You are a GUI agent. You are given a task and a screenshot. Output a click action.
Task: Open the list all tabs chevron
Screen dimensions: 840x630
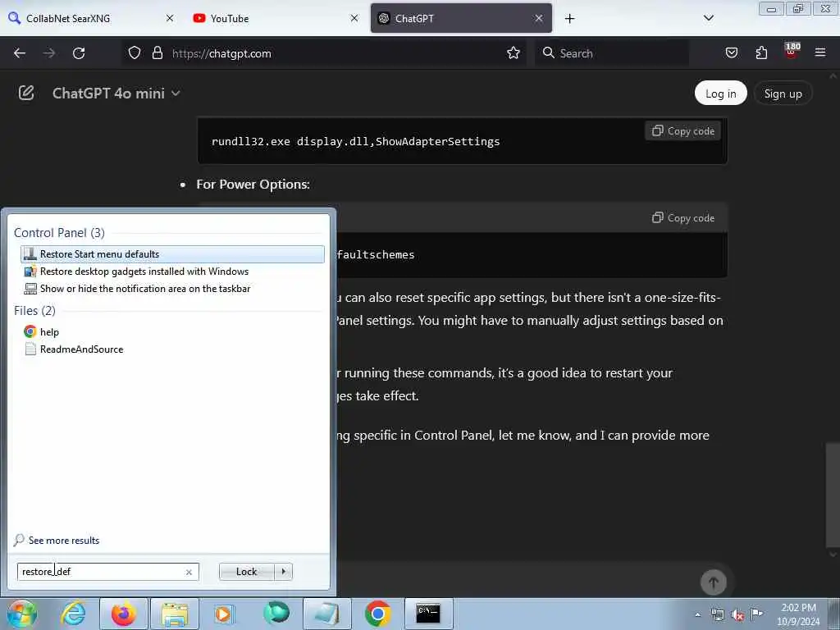click(708, 18)
